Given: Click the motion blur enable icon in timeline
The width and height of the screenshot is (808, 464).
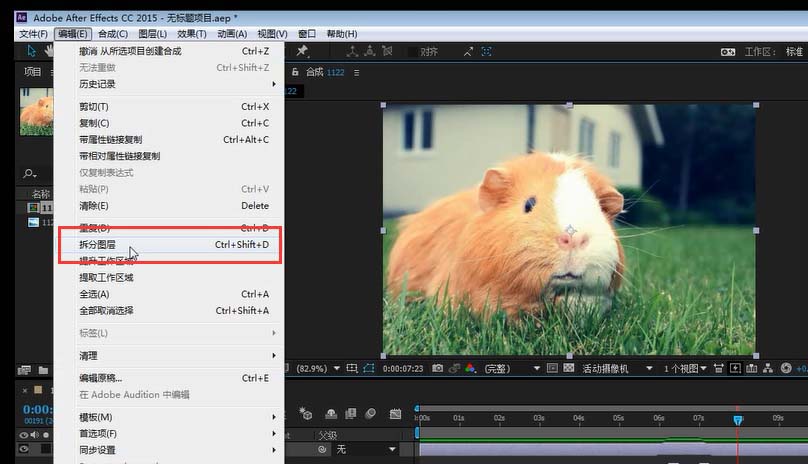Looking at the screenshot, I should pyautogui.click(x=370, y=413).
